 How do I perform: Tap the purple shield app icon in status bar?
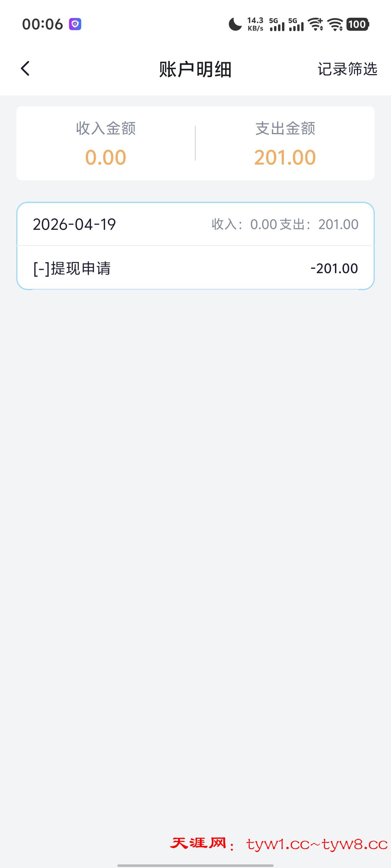point(75,24)
